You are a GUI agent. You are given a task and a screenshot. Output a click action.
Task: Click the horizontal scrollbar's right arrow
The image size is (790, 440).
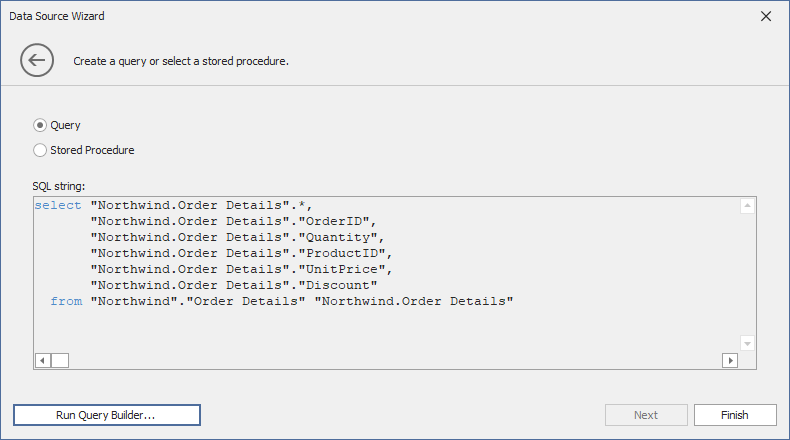pos(730,360)
